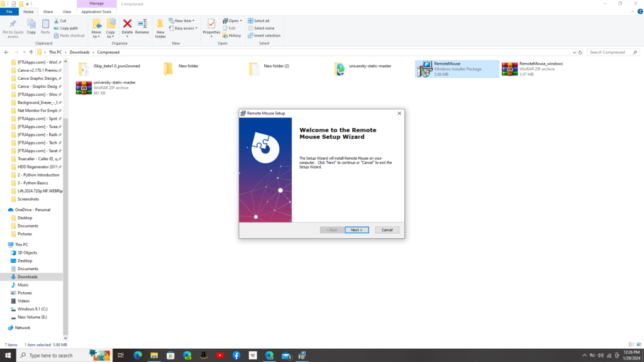The height and width of the screenshot is (362, 644).
Task: Select university-static-master ZIP archive
Action: click(x=114, y=87)
